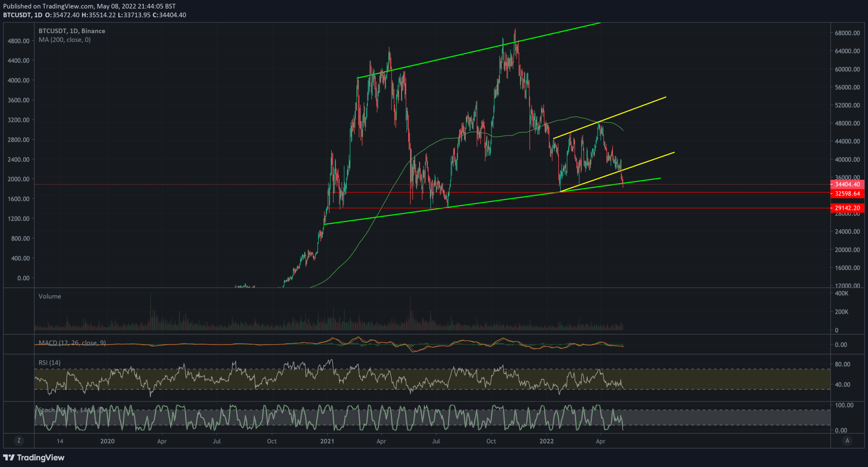Toggle the A auto-scale button
Viewport: 868px width, 467px height.
(x=847, y=440)
